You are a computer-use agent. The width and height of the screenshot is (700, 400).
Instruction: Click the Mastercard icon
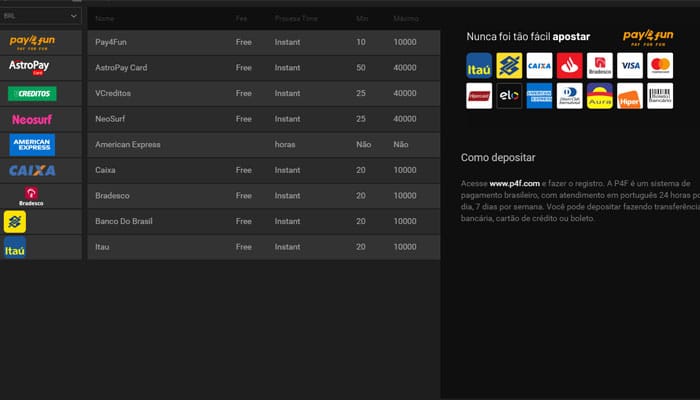[x=660, y=66]
